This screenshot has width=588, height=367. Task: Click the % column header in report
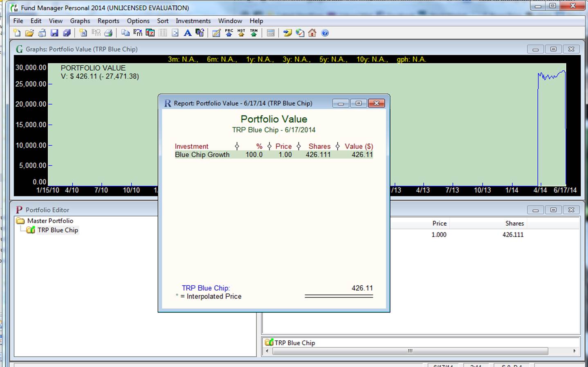click(259, 146)
